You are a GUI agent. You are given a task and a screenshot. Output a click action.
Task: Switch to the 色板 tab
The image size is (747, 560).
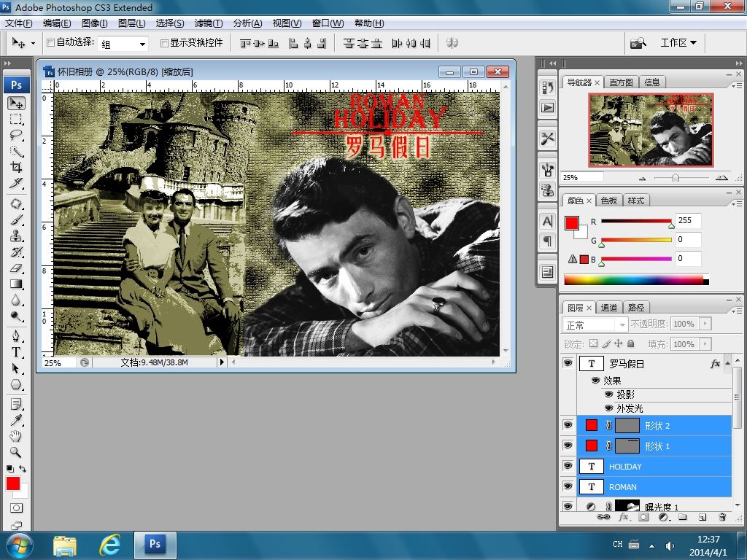click(609, 201)
